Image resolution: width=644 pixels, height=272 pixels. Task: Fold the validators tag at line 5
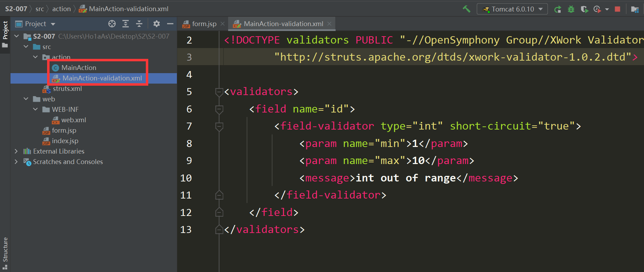click(x=219, y=92)
